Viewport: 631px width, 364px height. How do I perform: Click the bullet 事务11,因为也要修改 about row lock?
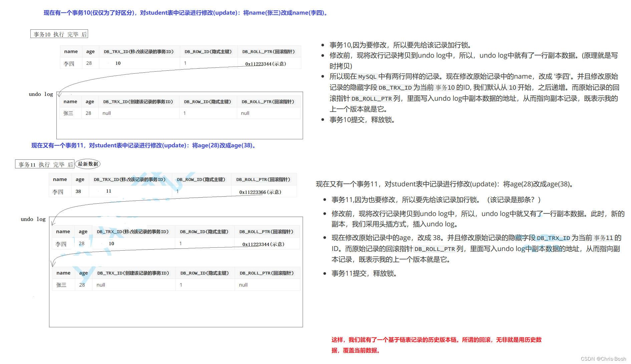[x=436, y=200]
